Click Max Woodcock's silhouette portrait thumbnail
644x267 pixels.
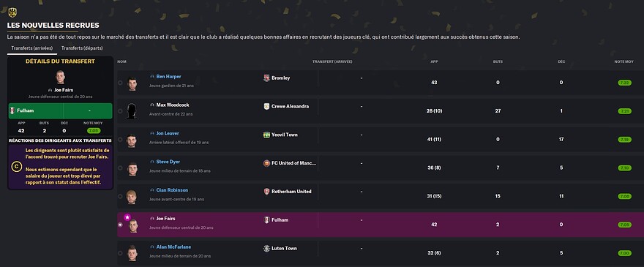point(132,111)
